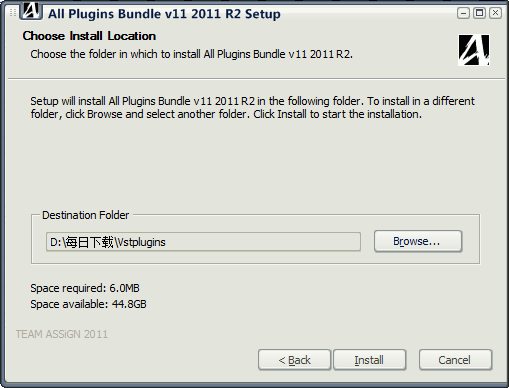The width and height of the screenshot is (509, 388).
Task: Click the black-and-white ASSiGN logo in the header
Action: [x=474, y=50]
